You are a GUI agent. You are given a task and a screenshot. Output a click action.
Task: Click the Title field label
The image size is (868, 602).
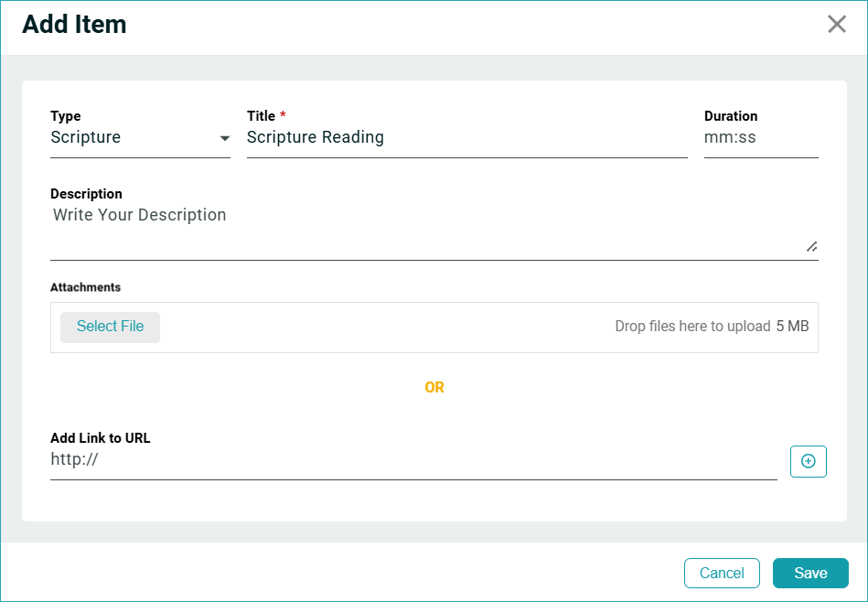pyautogui.click(x=262, y=116)
